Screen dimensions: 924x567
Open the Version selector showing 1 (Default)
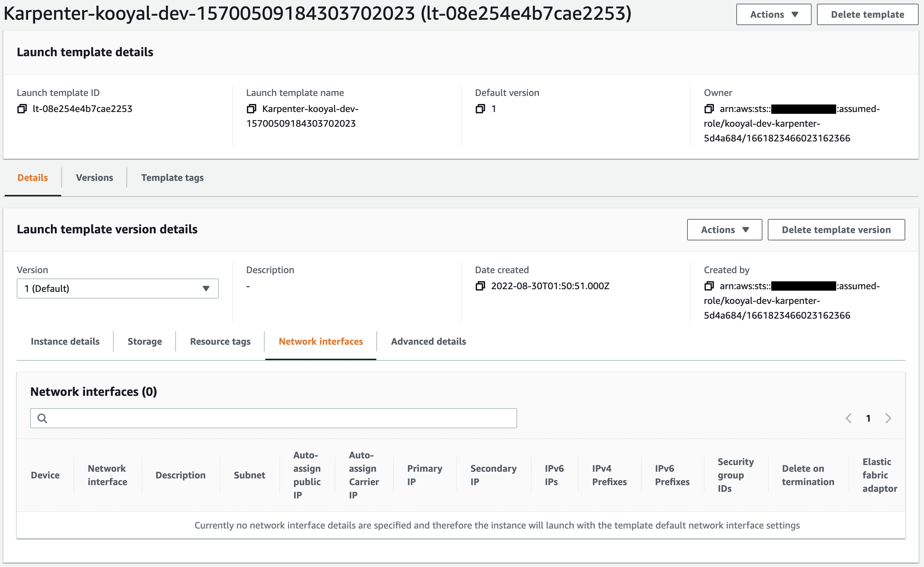[x=117, y=289]
